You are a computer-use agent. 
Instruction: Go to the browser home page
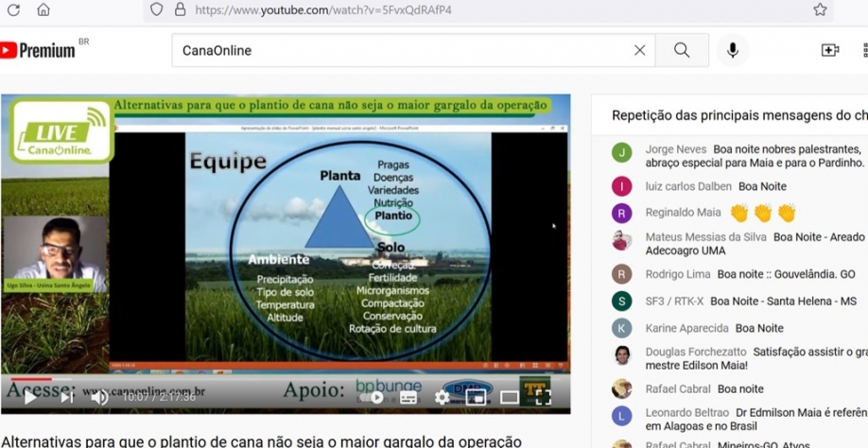click(x=43, y=9)
